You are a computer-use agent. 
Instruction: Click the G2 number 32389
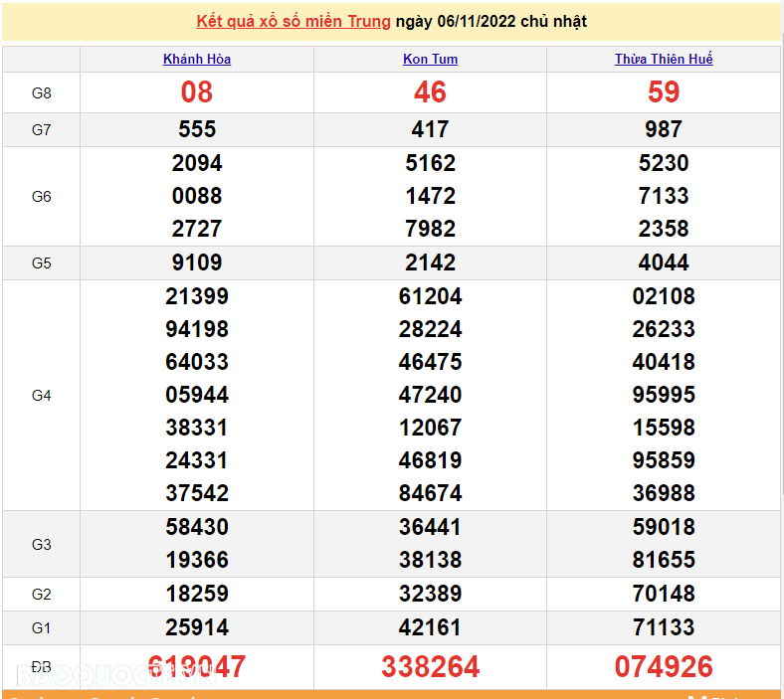[x=430, y=594]
